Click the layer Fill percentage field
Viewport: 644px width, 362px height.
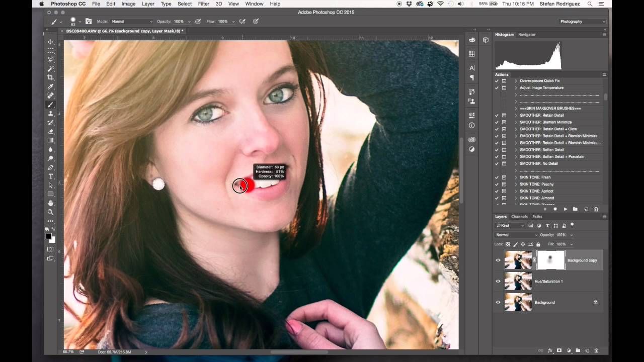[561, 244]
